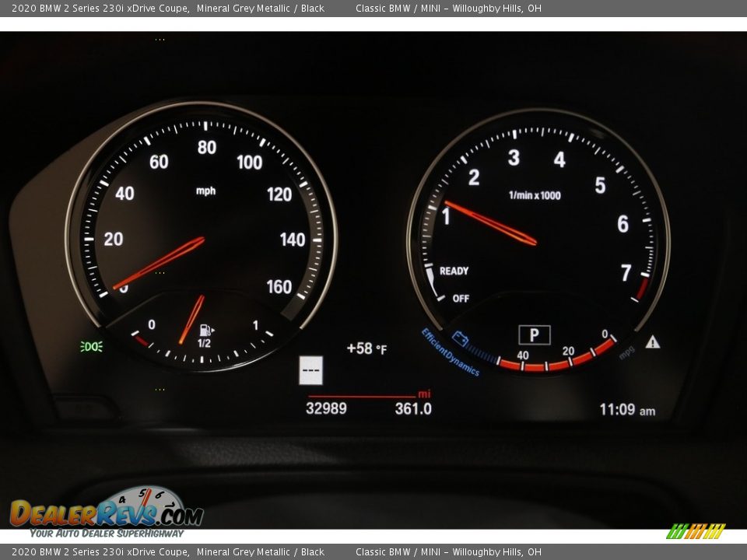Image resolution: width=747 pixels, height=560 pixels.
Task: Click the 'Your Auto Dealer SuperHighway' tagline
Action: point(107,534)
